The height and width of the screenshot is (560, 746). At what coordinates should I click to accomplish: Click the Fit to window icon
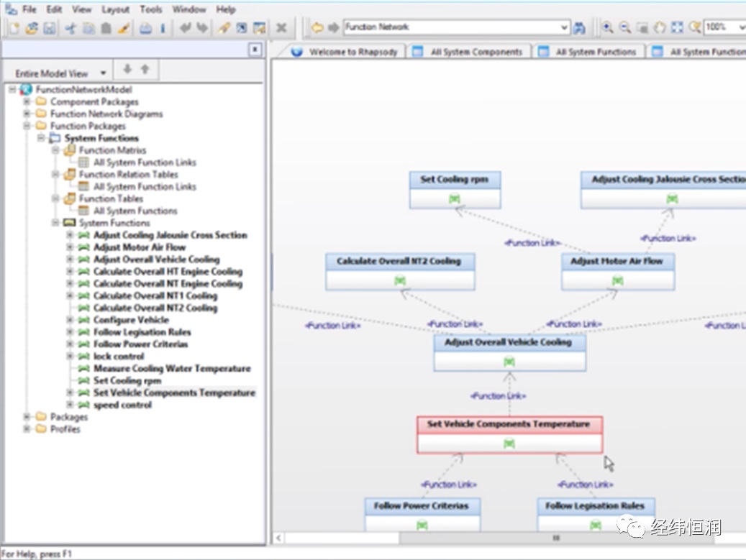click(677, 27)
